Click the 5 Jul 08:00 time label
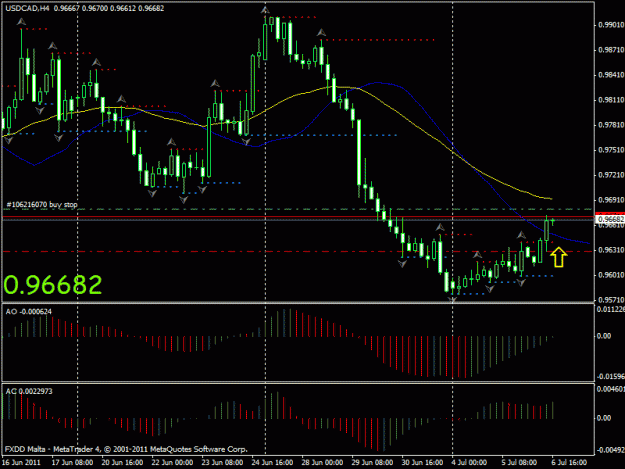 [519, 463]
